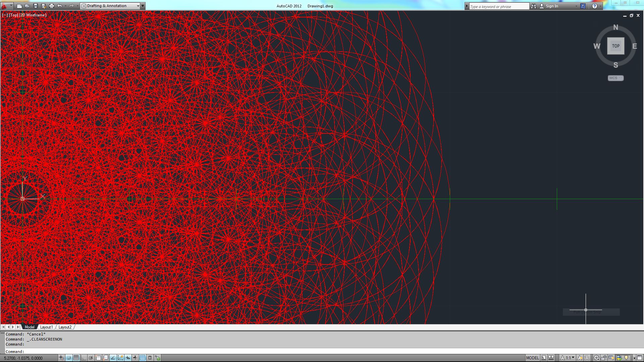Screen dimensions: 644x362
Task: Click the MODEL space button
Action: (x=532, y=358)
